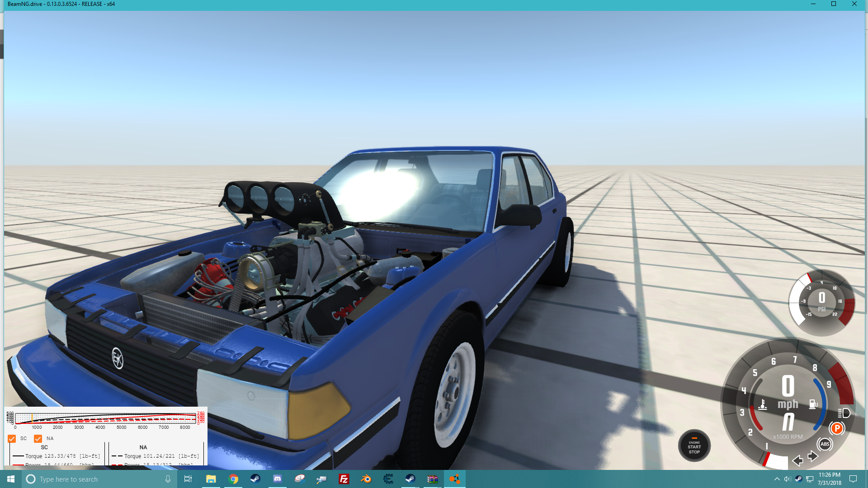This screenshot has width=868, height=488.
Task: Open Task View from the taskbar
Action: [x=188, y=479]
